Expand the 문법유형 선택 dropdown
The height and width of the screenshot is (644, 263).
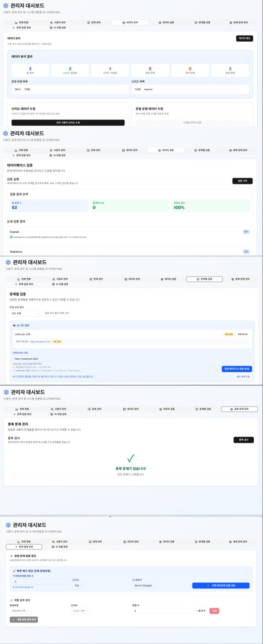[21, 611]
